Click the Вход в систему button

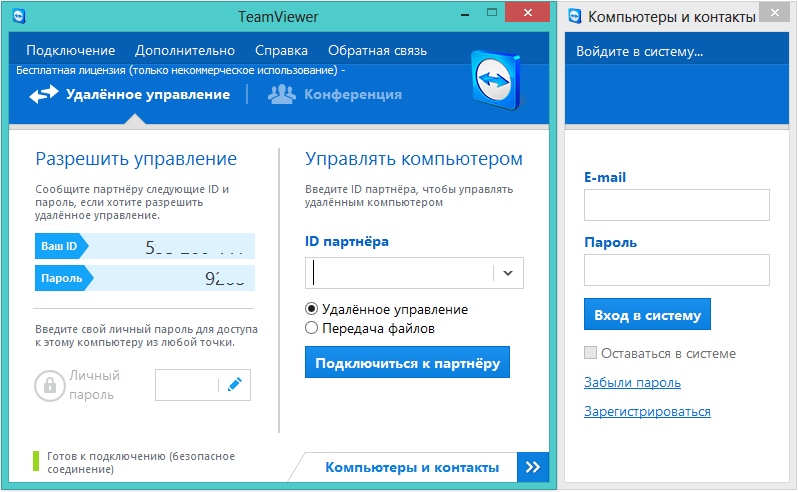tap(647, 314)
